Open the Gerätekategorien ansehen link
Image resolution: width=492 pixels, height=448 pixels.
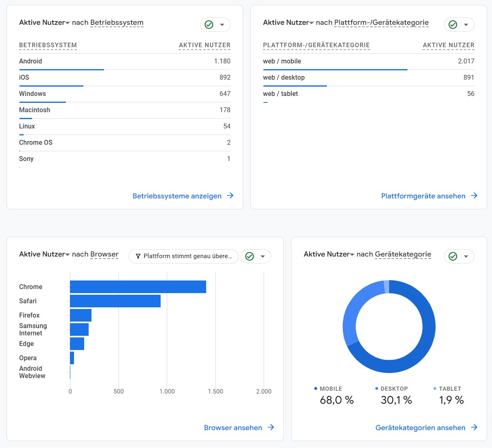click(420, 428)
